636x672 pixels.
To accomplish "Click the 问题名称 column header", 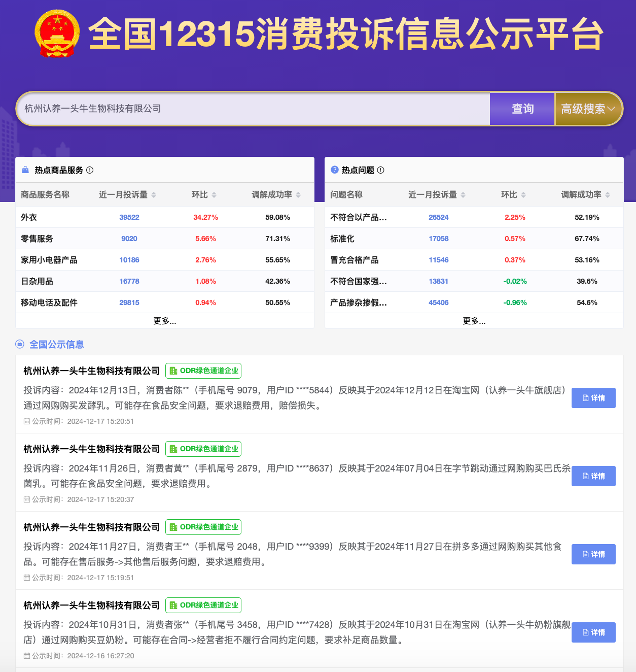I will [x=346, y=194].
